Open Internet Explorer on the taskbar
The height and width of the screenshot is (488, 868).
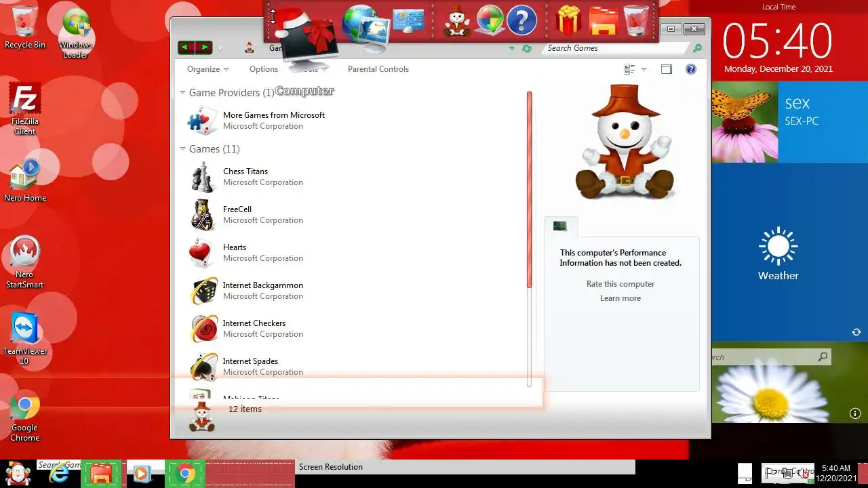click(x=60, y=473)
